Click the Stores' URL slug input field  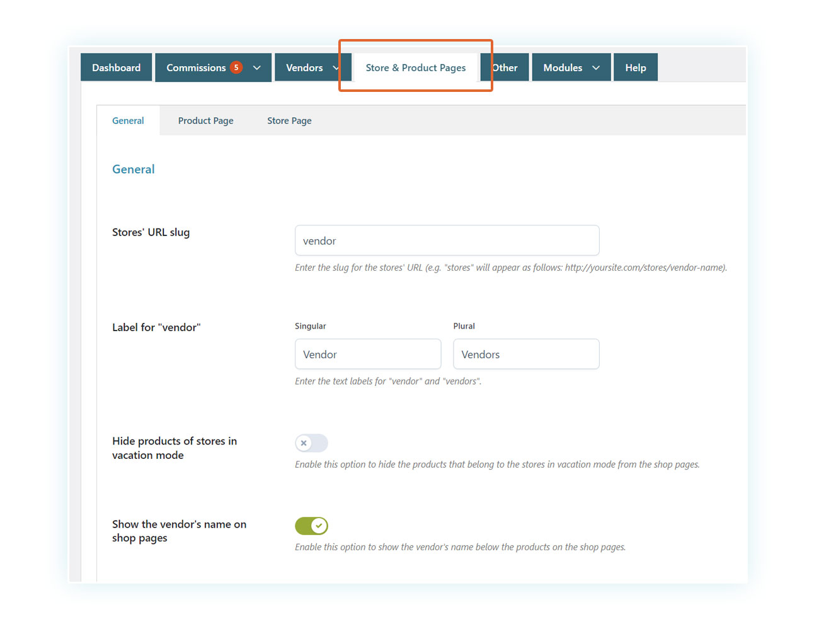click(447, 241)
